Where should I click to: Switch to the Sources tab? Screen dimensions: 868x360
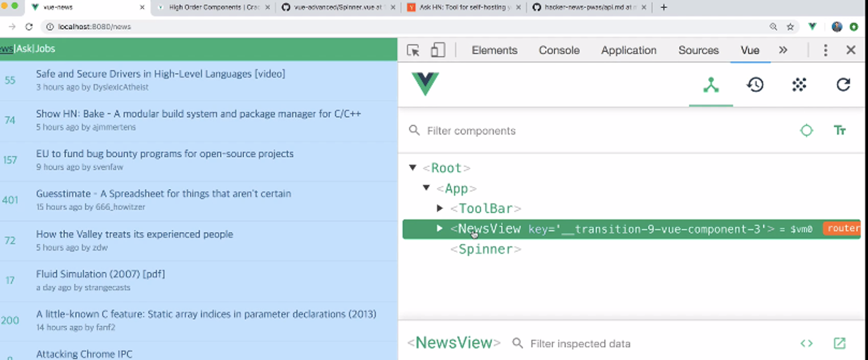click(698, 50)
